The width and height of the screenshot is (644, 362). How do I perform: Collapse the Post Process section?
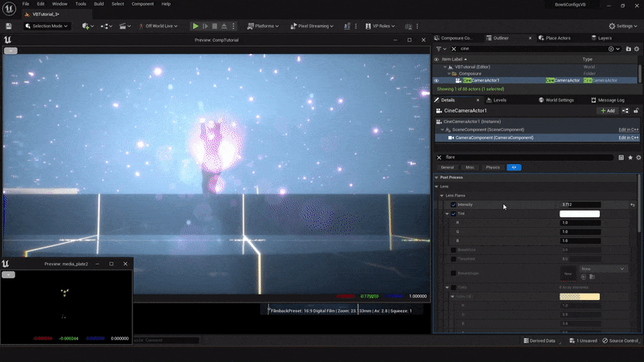pyautogui.click(x=436, y=177)
